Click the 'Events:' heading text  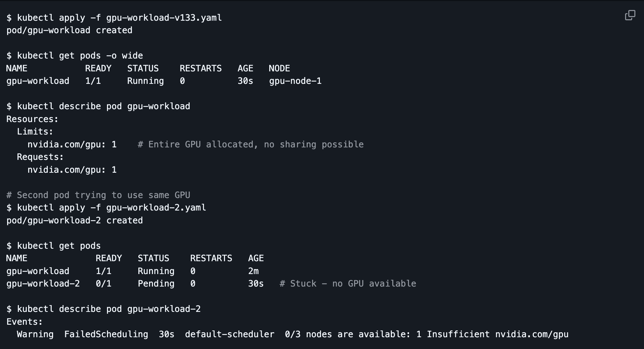click(24, 322)
